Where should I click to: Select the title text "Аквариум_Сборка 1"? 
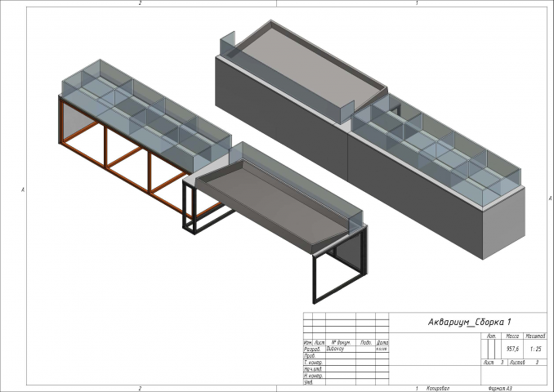pos(469,322)
